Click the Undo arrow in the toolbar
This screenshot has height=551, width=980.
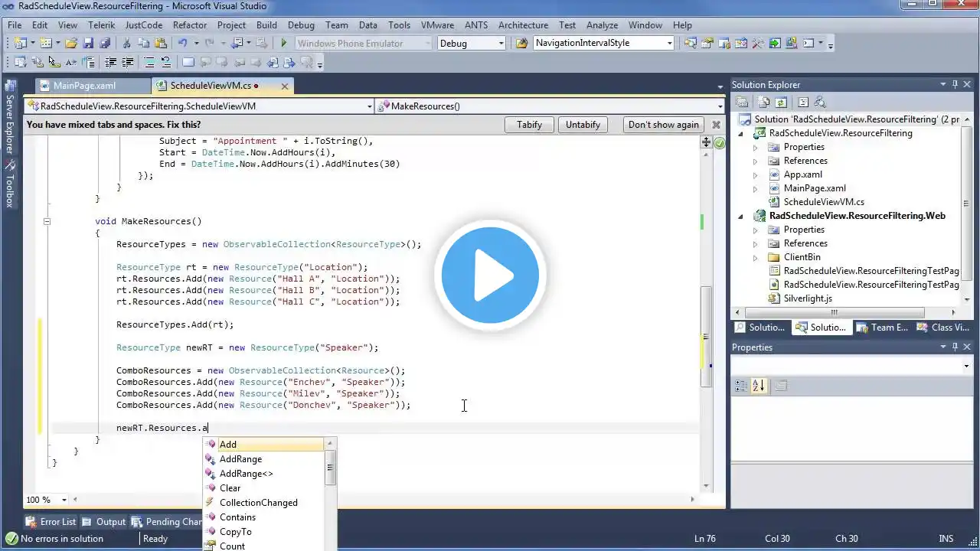tap(183, 44)
